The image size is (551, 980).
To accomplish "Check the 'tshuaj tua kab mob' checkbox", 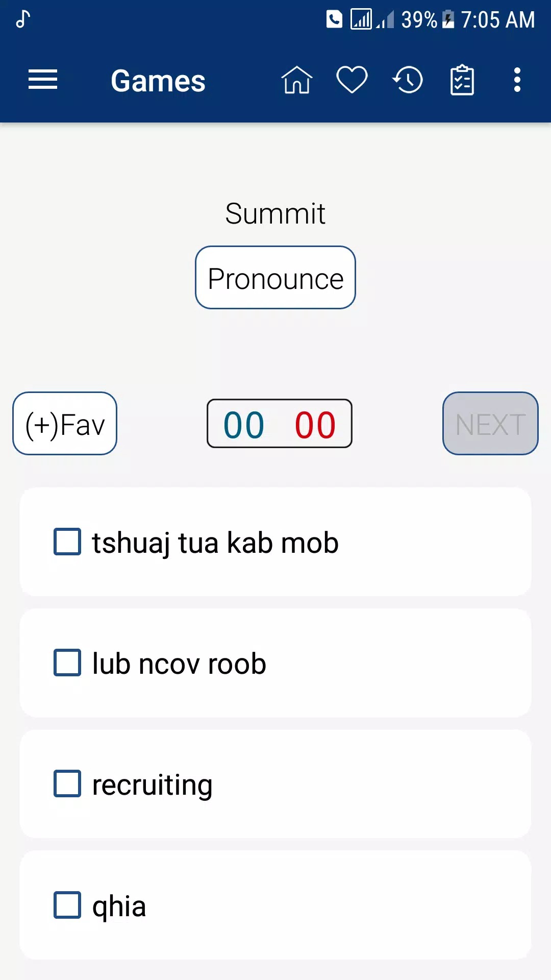I will [x=67, y=542].
